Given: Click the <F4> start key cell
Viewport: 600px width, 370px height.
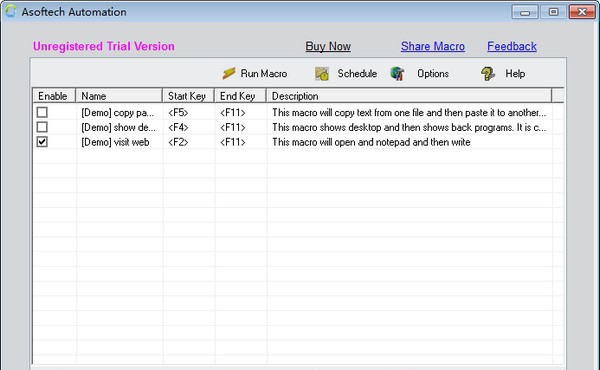Looking at the screenshot, I should [178, 127].
